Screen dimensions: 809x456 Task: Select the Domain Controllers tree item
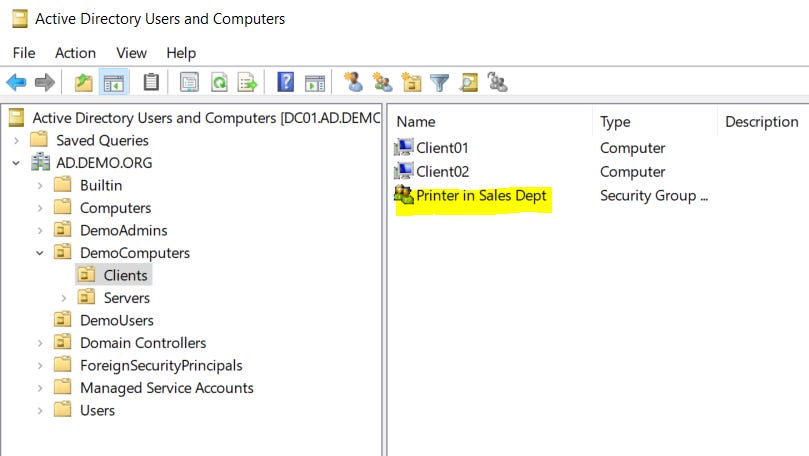(143, 343)
